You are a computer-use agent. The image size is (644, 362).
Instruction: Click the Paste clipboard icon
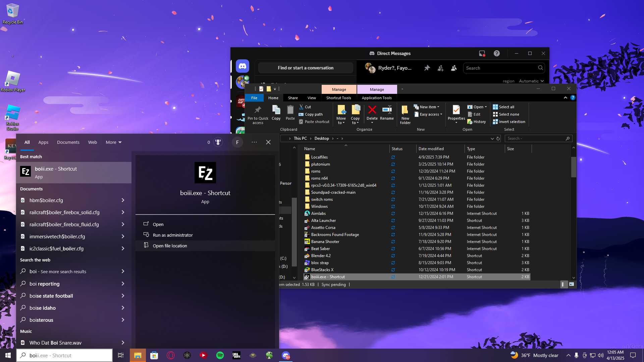(x=290, y=113)
